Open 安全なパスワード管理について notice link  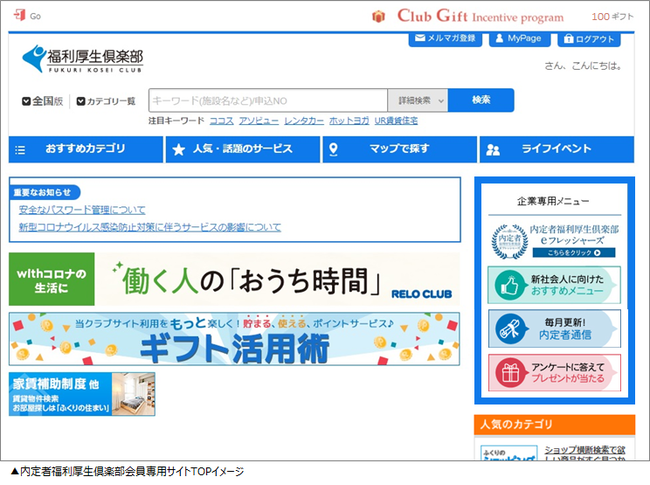82,210
